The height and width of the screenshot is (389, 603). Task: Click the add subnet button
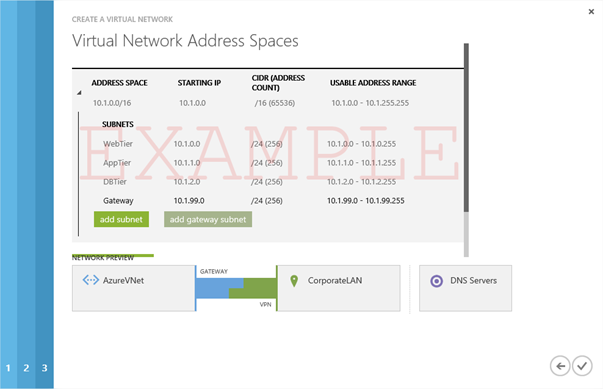tap(121, 219)
